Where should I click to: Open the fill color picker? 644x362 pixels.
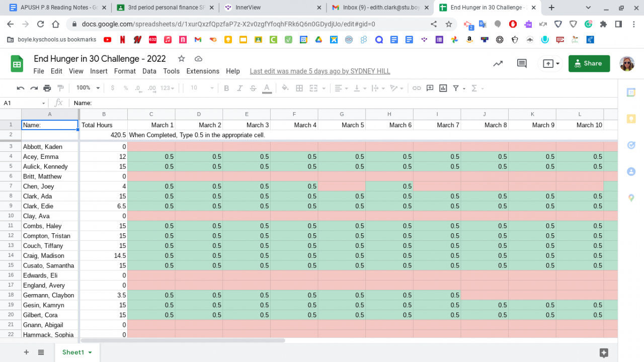pos(285,88)
